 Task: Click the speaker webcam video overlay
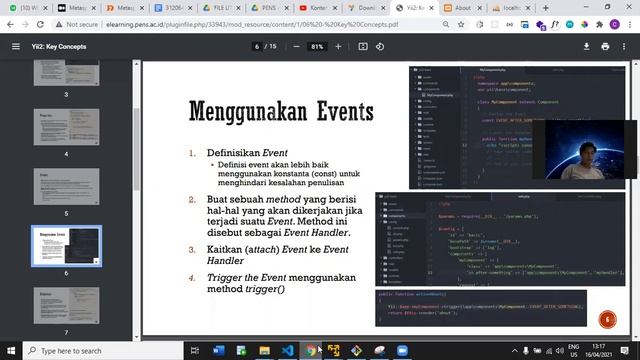(x=584, y=149)
